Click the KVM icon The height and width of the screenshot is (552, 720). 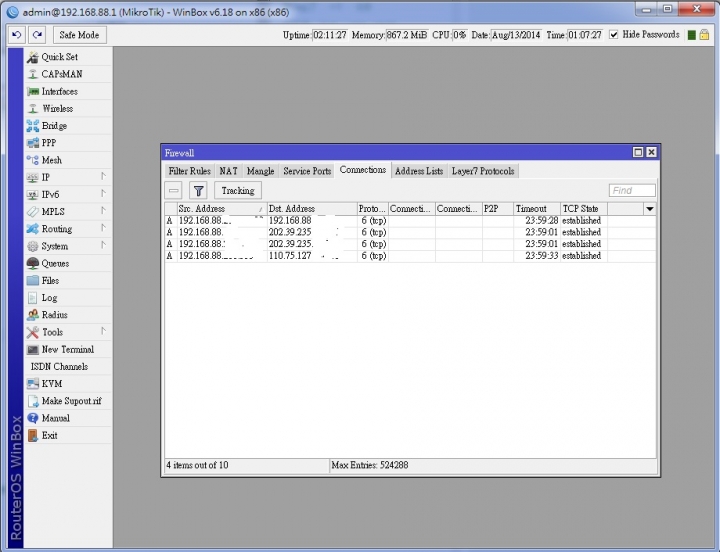[33, 383]
